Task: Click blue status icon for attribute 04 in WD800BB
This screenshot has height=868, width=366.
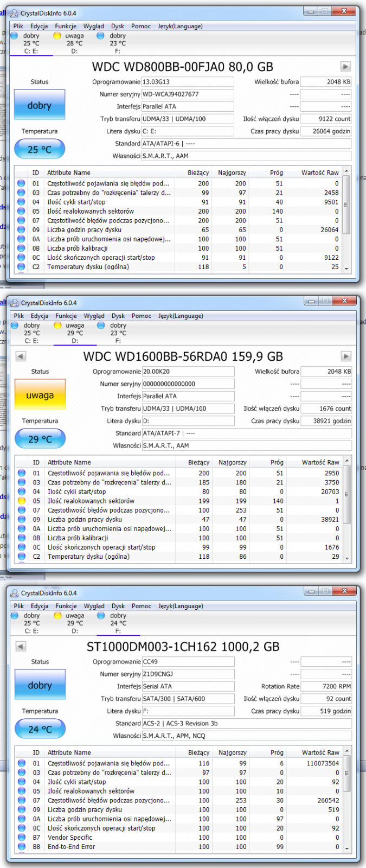Action: tap(21, 202)
